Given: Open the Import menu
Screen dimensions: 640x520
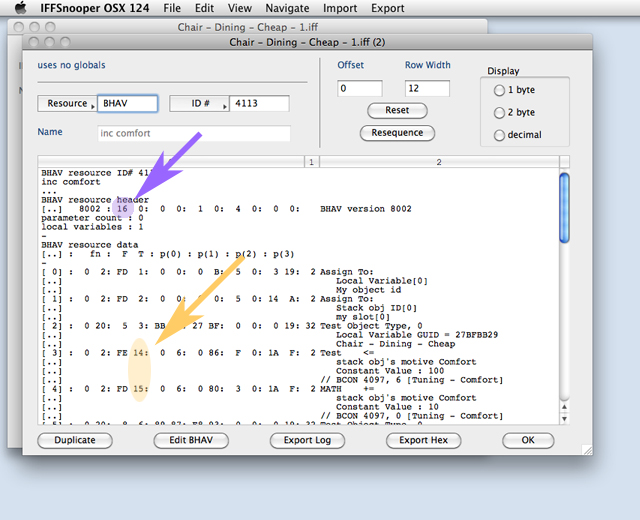Looking at the screenshot, I should 340,8.
